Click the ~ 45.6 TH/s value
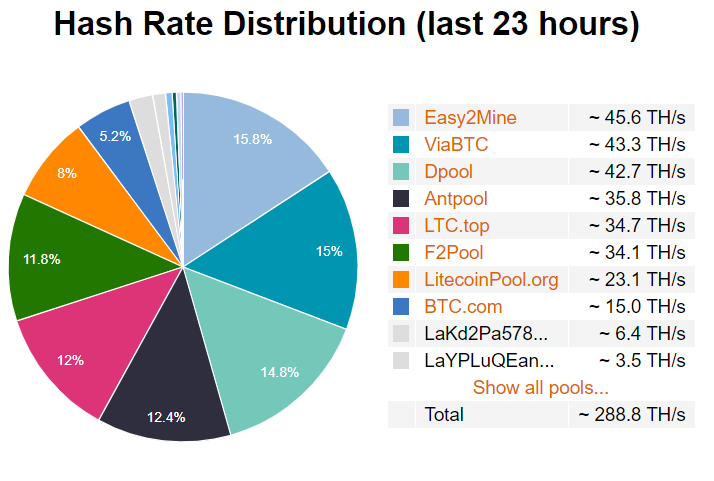Image resolution: width=714 pixels, height=481 pixels. (637, 118)
